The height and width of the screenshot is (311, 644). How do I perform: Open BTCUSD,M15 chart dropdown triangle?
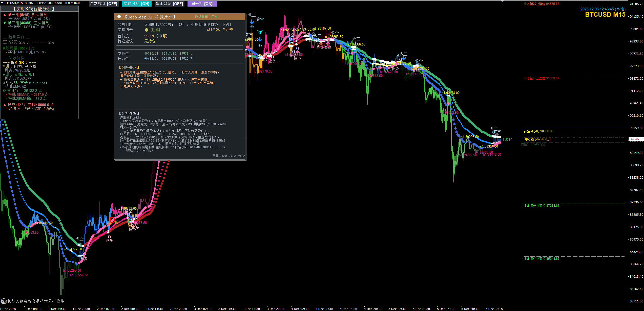[x=2, y=3]
